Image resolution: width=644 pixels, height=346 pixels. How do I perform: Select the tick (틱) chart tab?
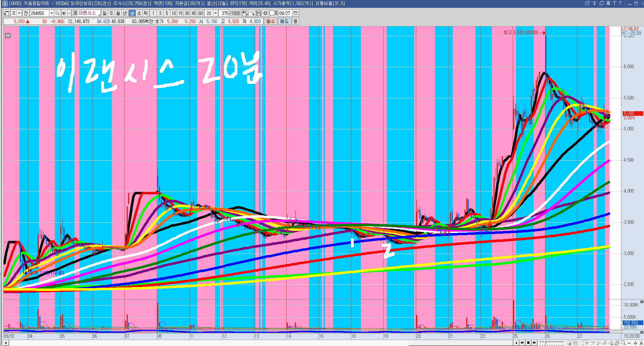pos(146,13)
